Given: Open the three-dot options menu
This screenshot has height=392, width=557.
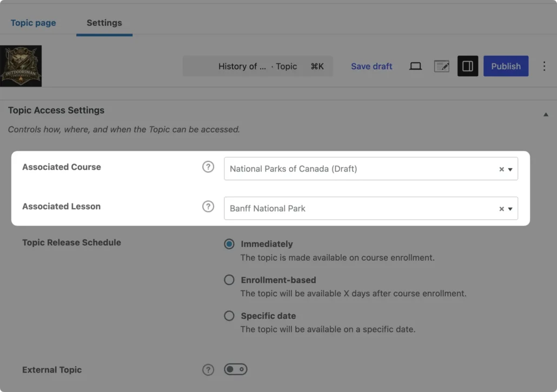Looking at the screenshot, I should point(544,66).
